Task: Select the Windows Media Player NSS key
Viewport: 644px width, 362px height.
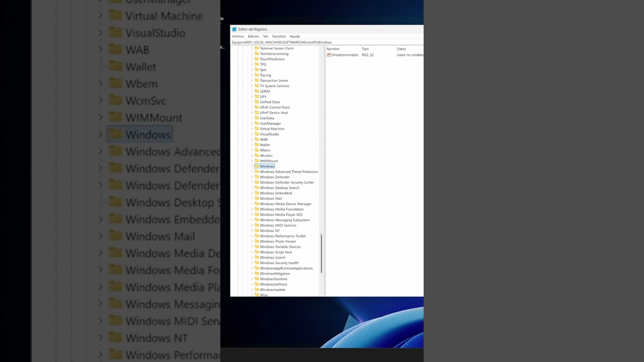Action: [281, 215]
